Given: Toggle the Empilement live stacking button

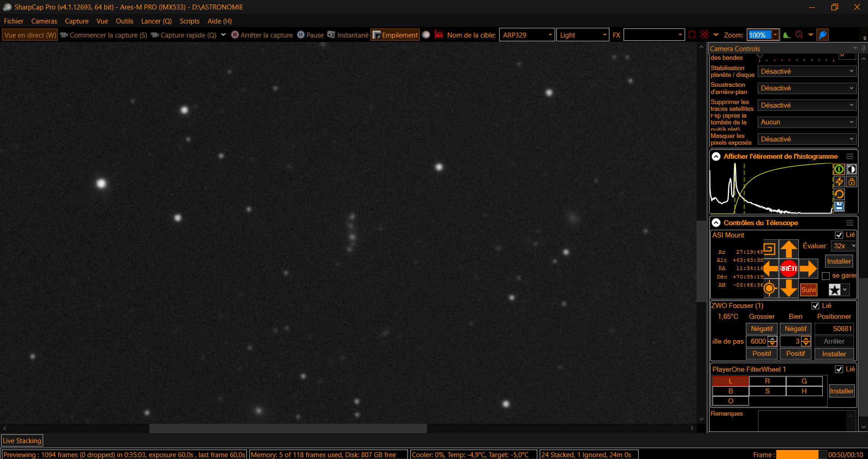Looking at the screenshot, I should 395,35.
